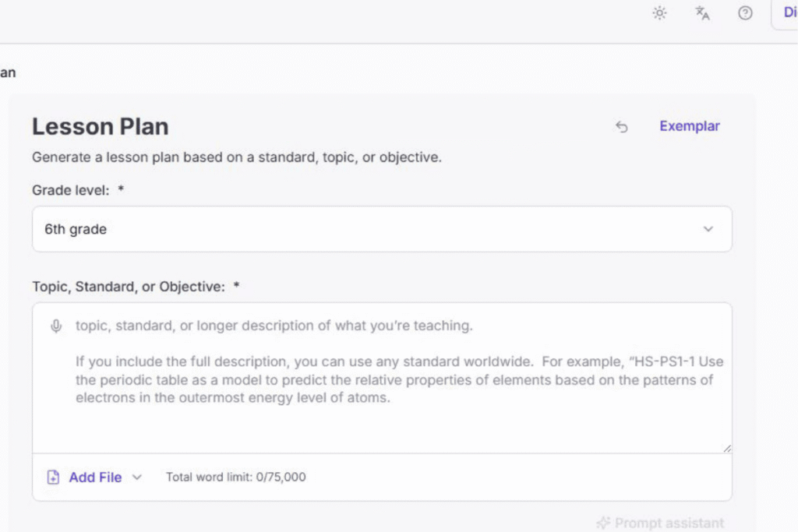Click the Lesson Plan title

pyautogui.click(x=100, y=126)
